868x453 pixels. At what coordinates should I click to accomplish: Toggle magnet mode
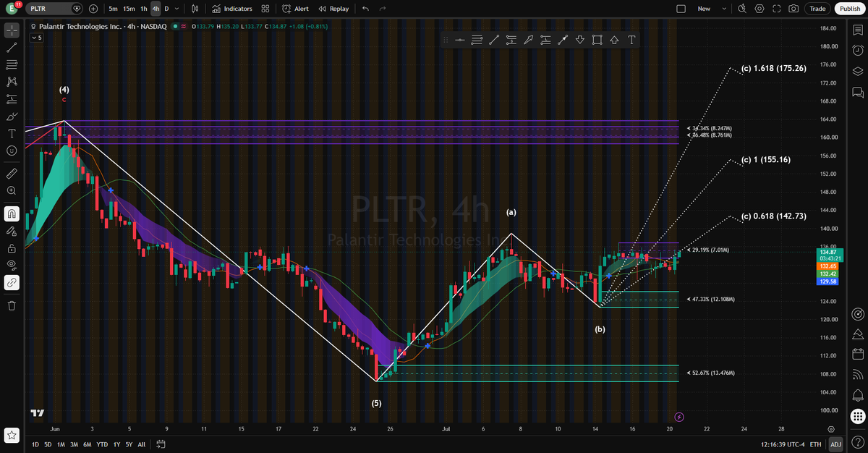tap(12, 214)
